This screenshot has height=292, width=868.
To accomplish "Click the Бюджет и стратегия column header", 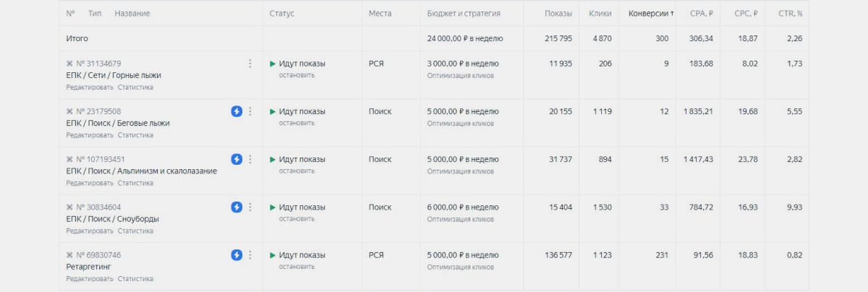I will [x=464, y=14].
